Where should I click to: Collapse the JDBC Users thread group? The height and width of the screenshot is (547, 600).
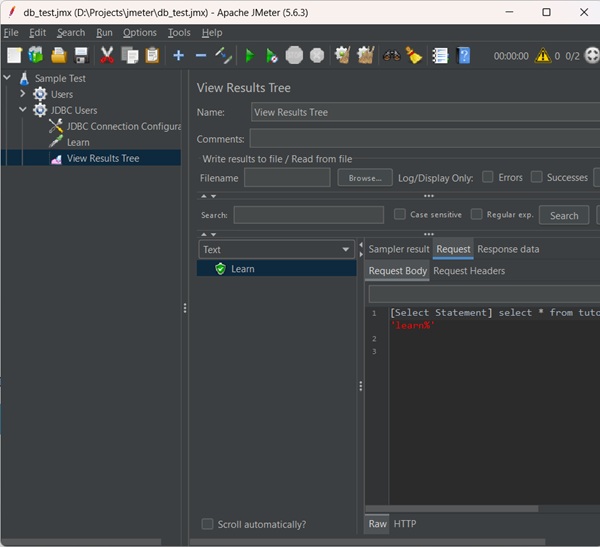click(x=23, y=109)
